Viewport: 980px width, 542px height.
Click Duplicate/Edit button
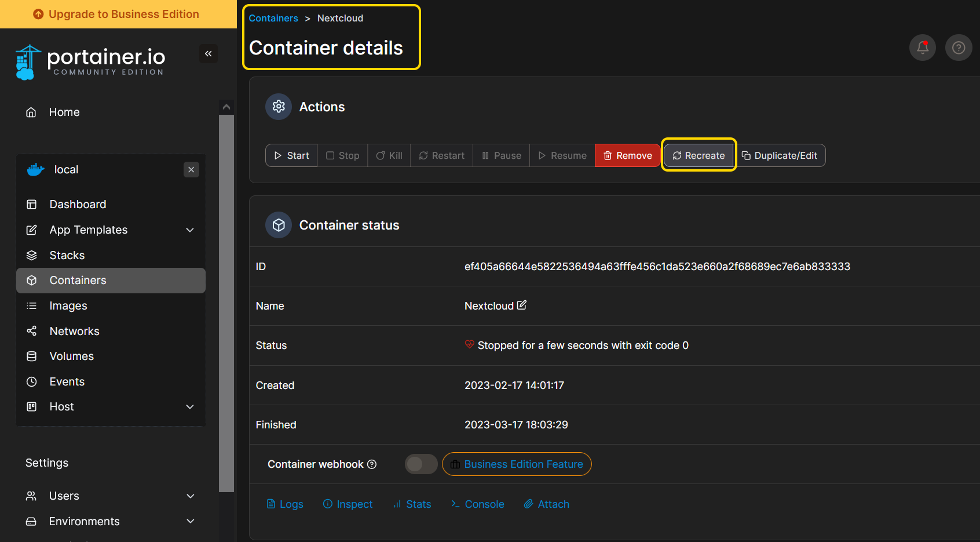[x=780, y=155]
